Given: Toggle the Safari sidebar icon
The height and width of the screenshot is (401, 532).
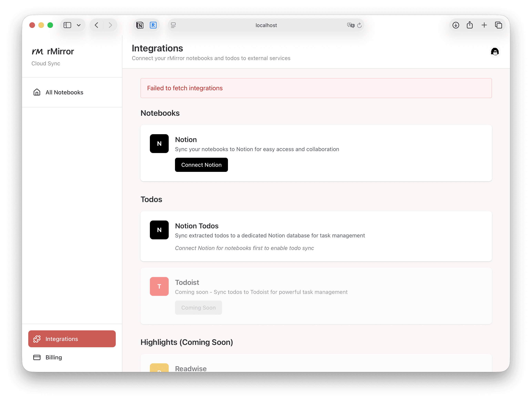Looking at the screenshot, I should pyautogui.click(x=67, y=25).
